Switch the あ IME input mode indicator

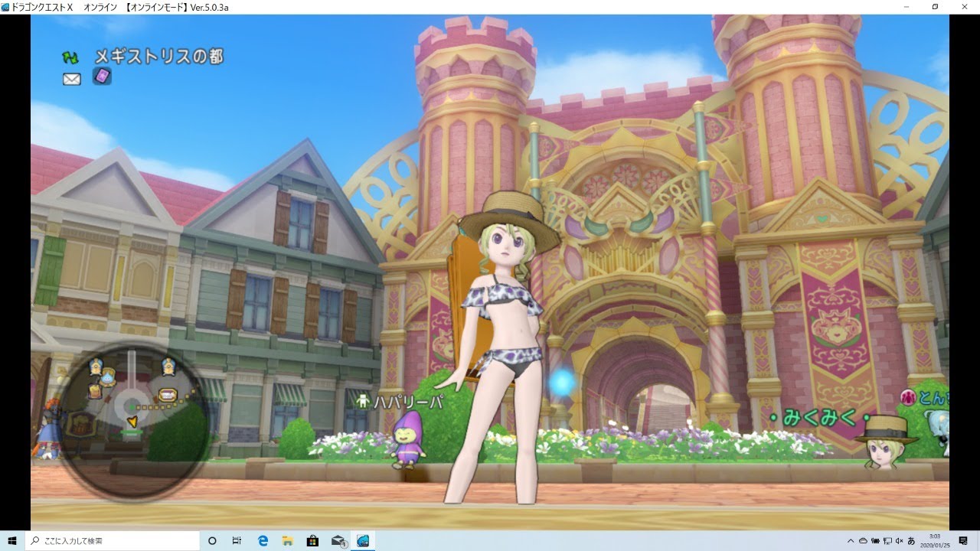(911, 540)
